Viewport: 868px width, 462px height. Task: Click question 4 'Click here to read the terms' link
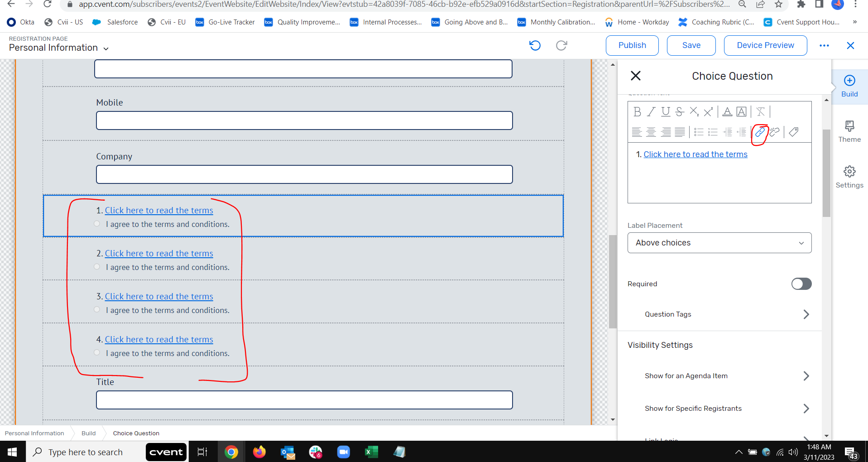point(159,340)
